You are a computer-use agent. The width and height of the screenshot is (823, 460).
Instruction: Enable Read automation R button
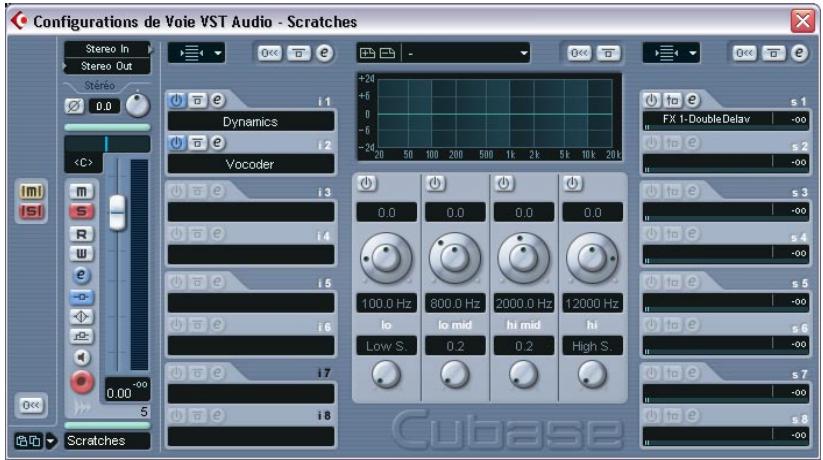pyautogui.click(x=81, y=234)
